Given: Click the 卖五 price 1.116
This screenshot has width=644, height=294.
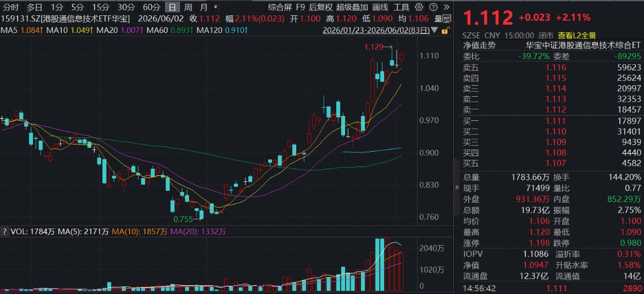Looking at the screenshot, I should (556, 68).
